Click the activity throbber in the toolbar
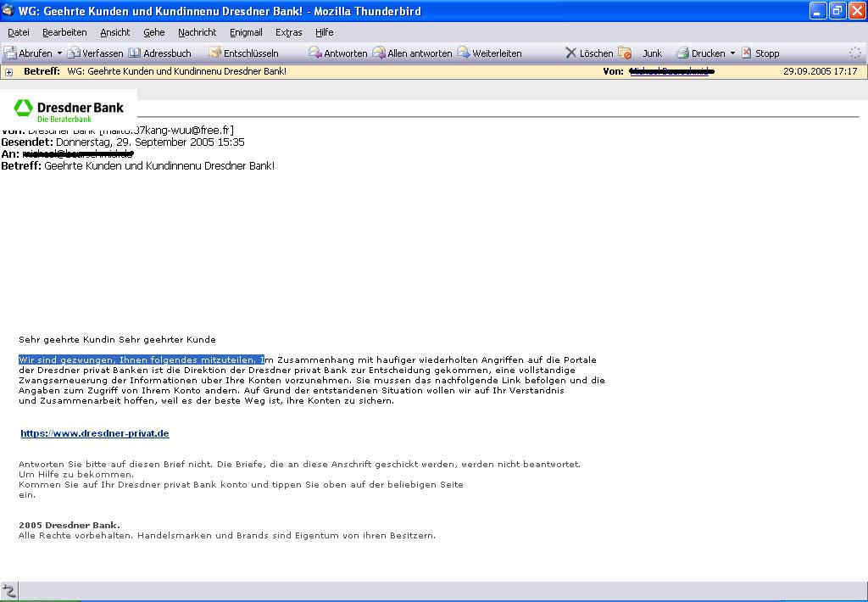This screenshot has width=868, height=602. click(x=855, y=53)
